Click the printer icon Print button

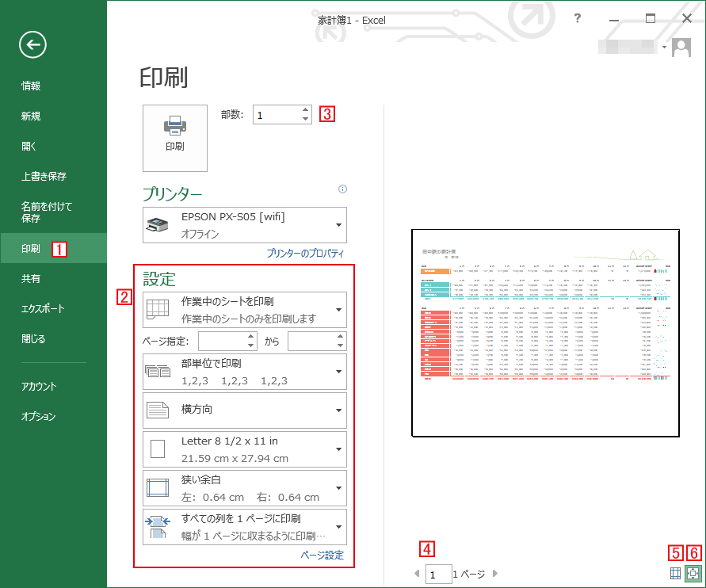(x=174, y=138)
